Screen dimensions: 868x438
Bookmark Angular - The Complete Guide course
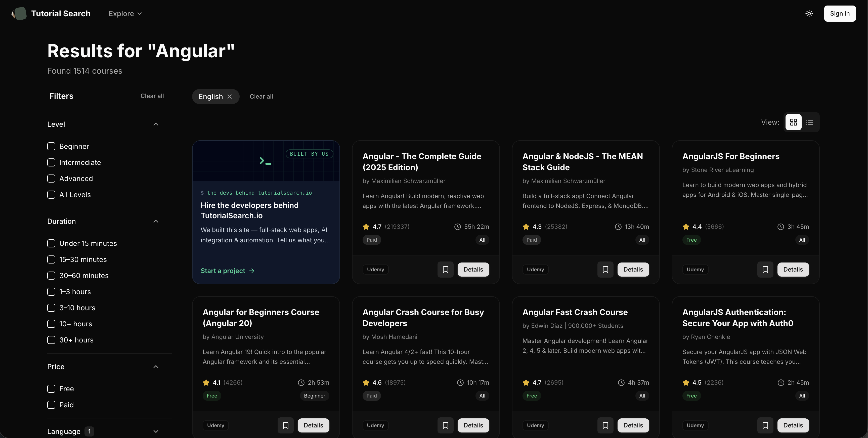446,270
